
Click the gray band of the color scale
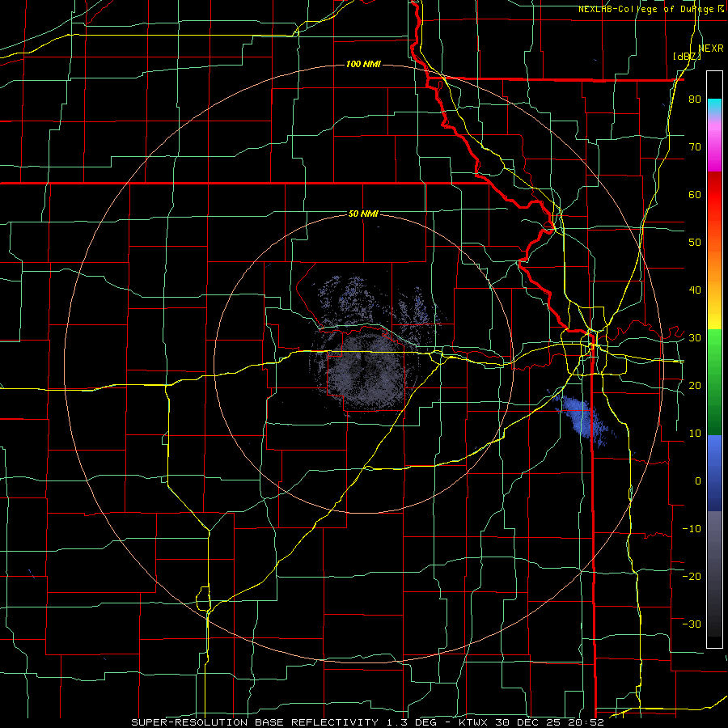[714, 574]
